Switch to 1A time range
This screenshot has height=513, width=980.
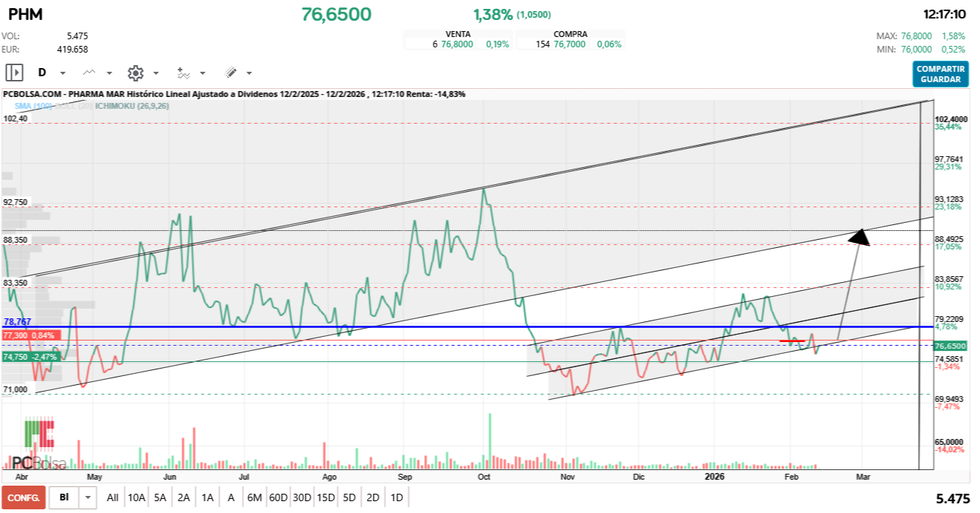207,497
